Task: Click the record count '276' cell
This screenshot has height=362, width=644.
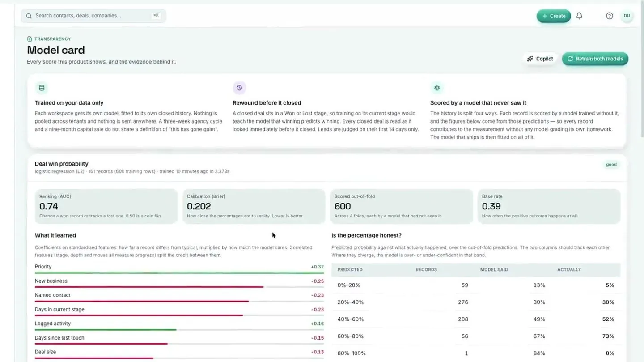Action: point(463,302)
